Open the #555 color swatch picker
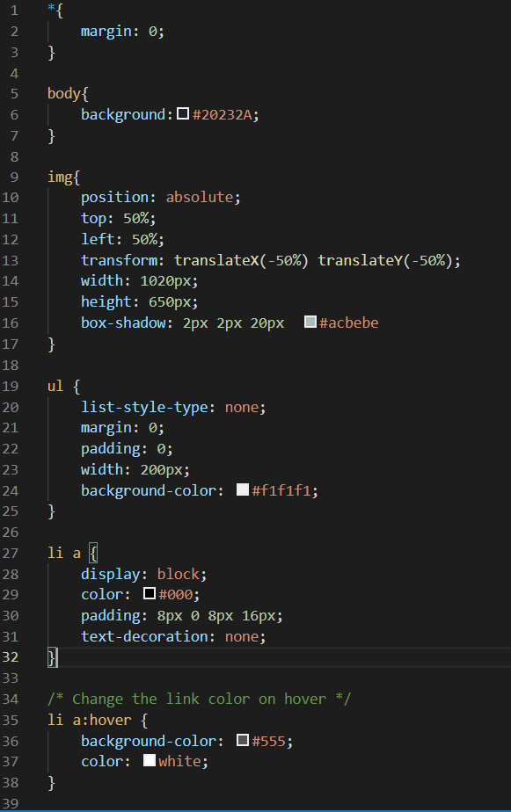 click(243, 740)
